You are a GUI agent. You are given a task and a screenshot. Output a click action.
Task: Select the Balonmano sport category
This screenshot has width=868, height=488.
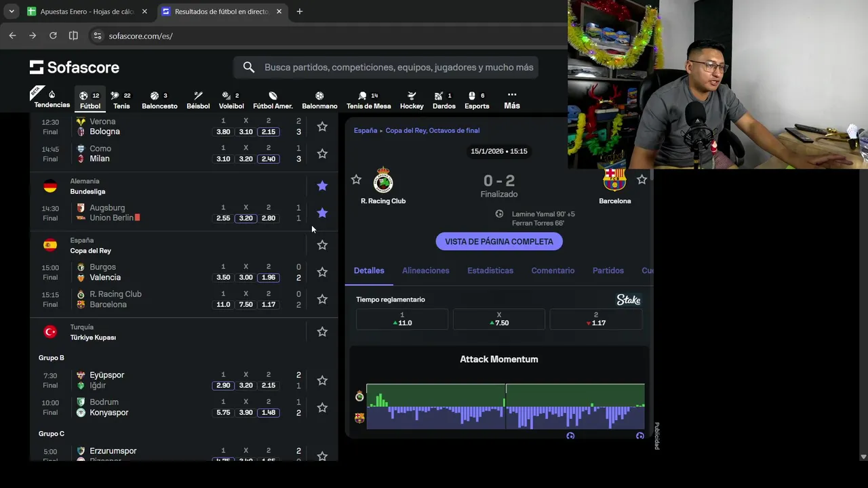pyautogui.click(x=319, y=100)
